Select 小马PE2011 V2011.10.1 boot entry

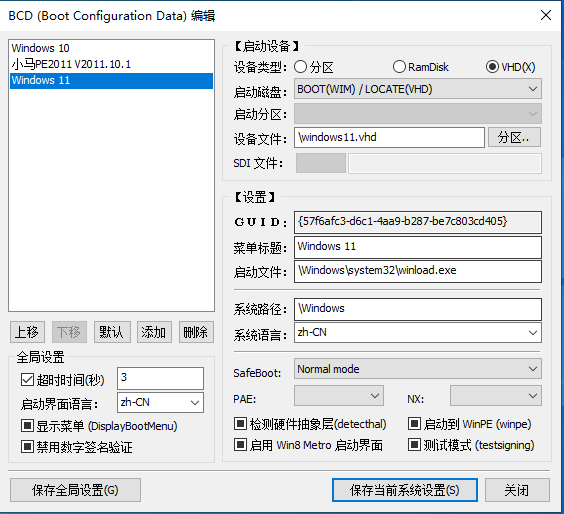(x=112, y=64)
